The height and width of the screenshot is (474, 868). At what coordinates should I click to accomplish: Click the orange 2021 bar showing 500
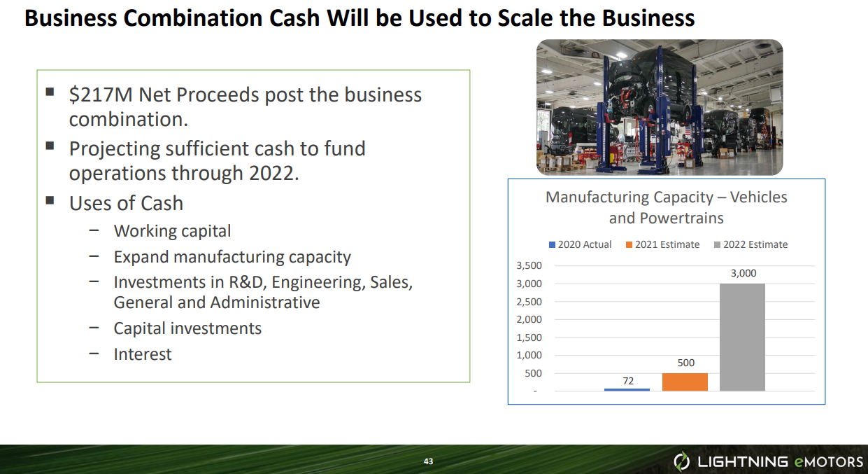(685, 381)
